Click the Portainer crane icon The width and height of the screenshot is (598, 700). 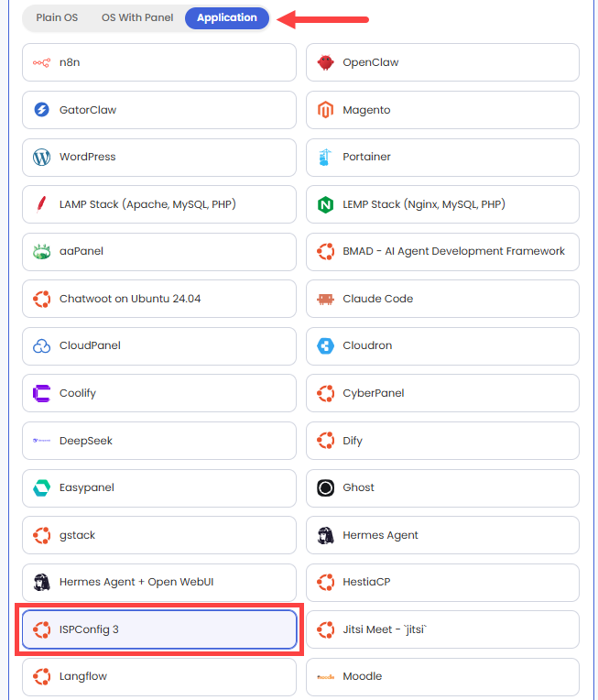[x=325, y=158]
